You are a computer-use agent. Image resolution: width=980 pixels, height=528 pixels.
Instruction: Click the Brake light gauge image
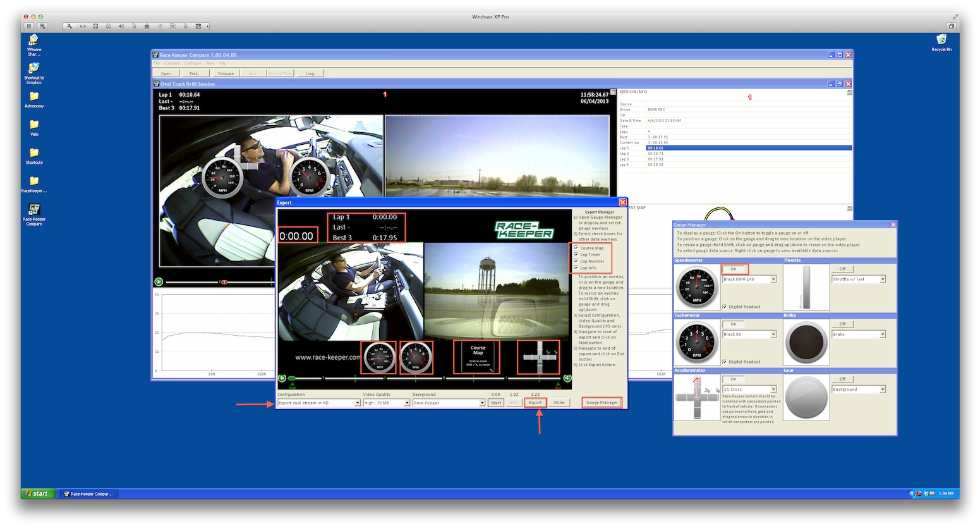pyautogui.click(x=806, y=342)
